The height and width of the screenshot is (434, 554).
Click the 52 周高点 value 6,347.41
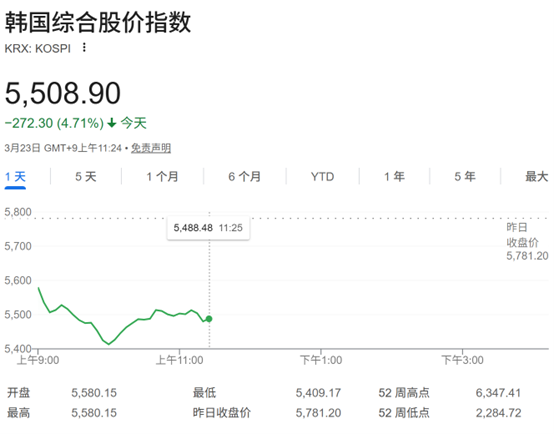point(498,393)
